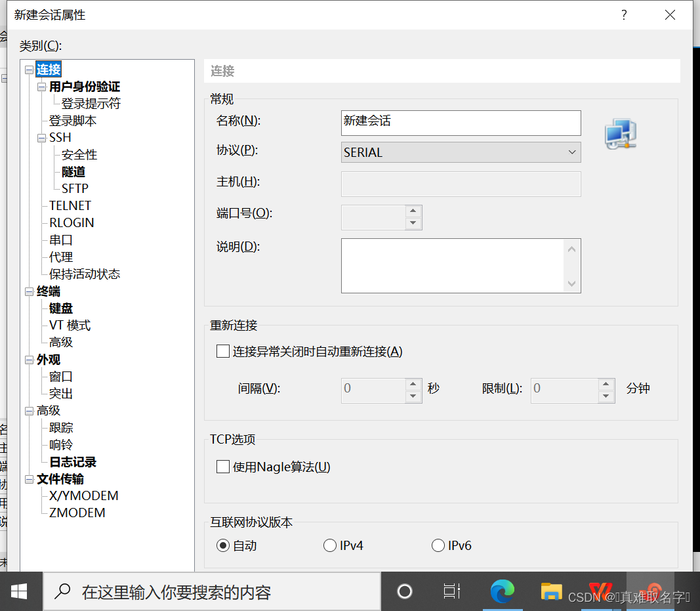Collapse the 外观 tree node

(x=29, y=360)
